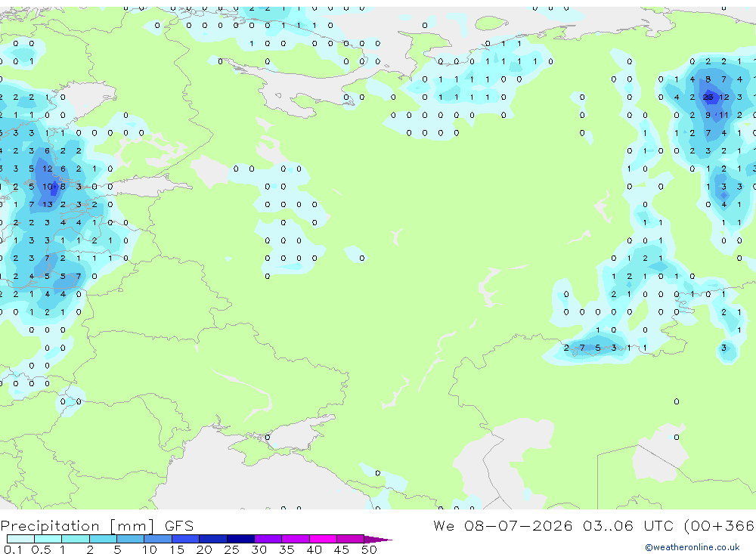Pick the 20–25 mm navy legend swatch
The height and width of the screenshot is (554, 756).
point(212,539)
